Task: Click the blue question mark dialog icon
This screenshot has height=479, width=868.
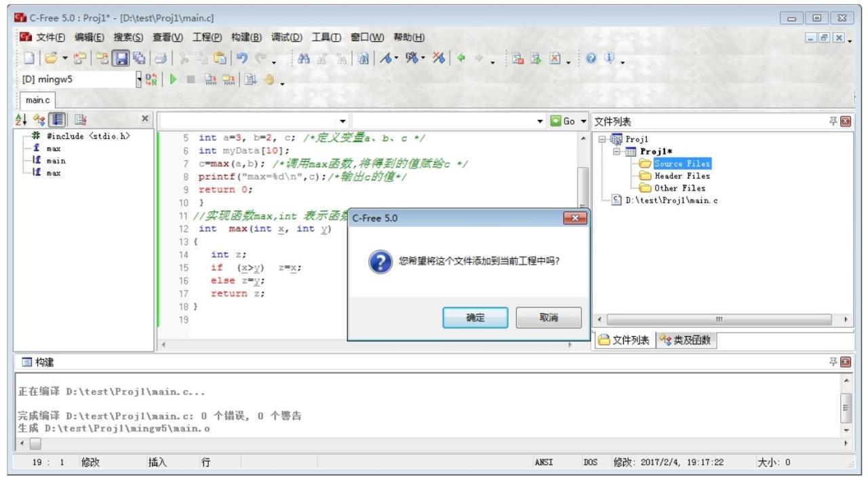Action: pos(380,262)
